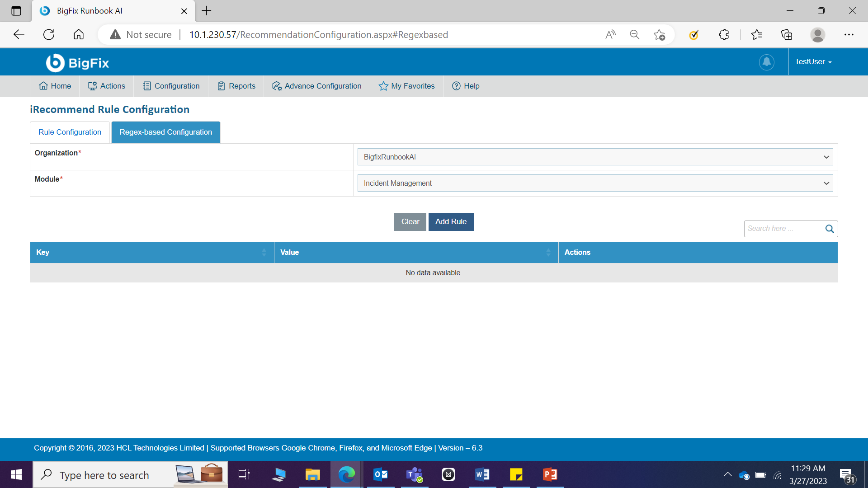The height and width of the screenshot is (488, 868).
Task: Expand the Module dropdown
Action: click(x=594, y=183)
